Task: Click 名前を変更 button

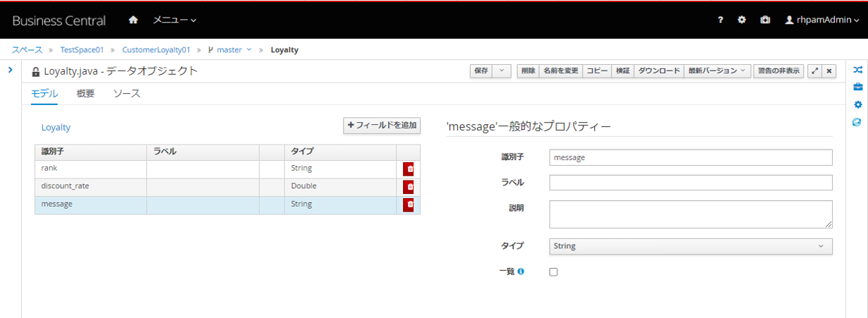Action: coord(561,71)
